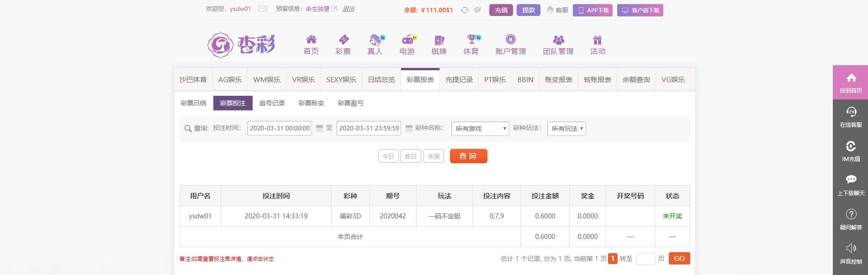This screenshot has height=275, width=868.
Task: Switch to WM娱乐 tab
Action: [267, 79]
